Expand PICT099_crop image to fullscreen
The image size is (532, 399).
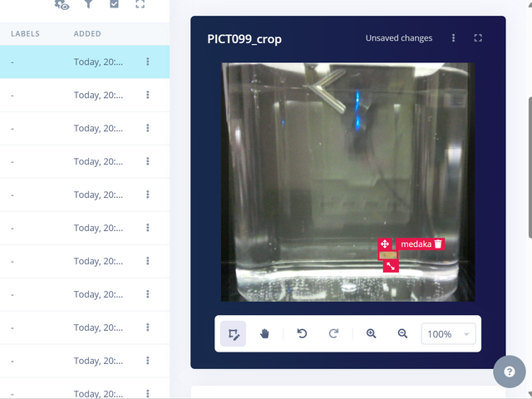(478, 38)
